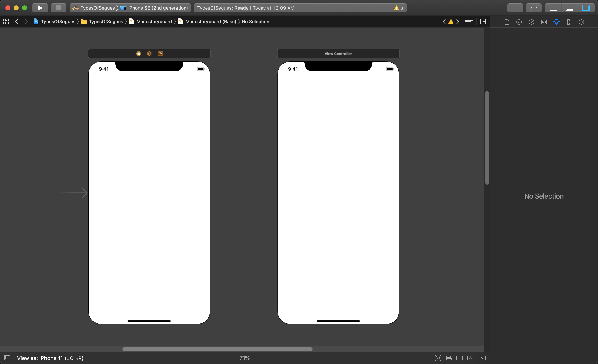Toggle the document outline
The height and width of the screenshot is (364, 598).
pos(7,358)
